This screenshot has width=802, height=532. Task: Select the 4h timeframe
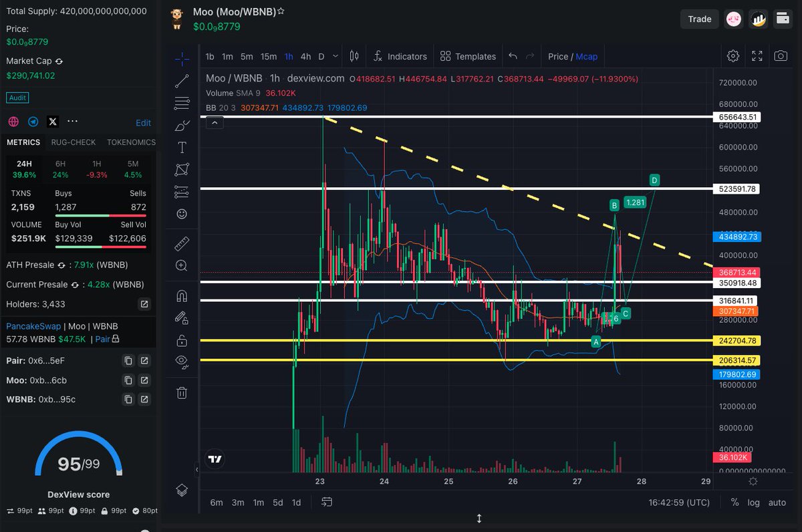click(x=305, y=57)
